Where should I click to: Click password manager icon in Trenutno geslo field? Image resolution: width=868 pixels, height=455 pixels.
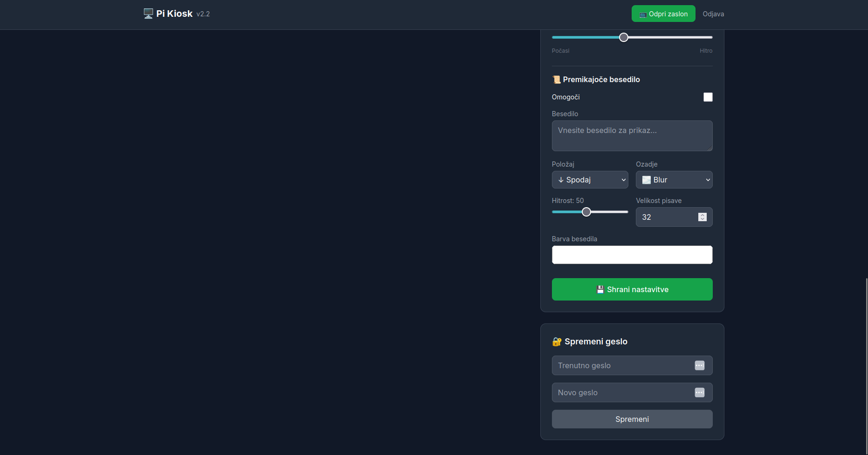click(x=699, y=365)
